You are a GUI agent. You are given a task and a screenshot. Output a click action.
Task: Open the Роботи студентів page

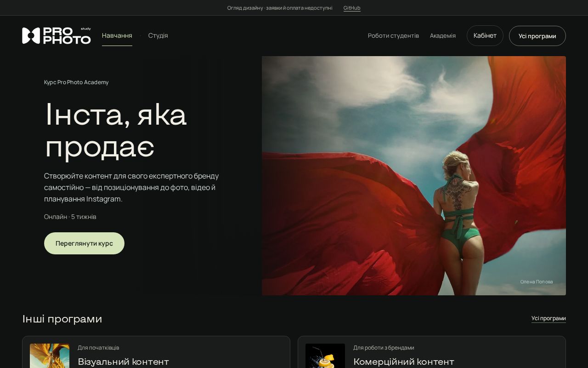pos(393,35)
